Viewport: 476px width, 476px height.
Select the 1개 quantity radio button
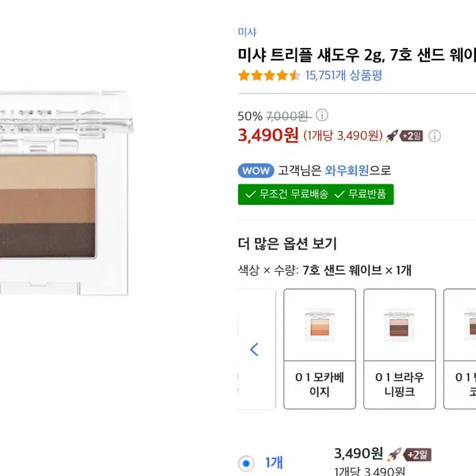coord(246,463)
